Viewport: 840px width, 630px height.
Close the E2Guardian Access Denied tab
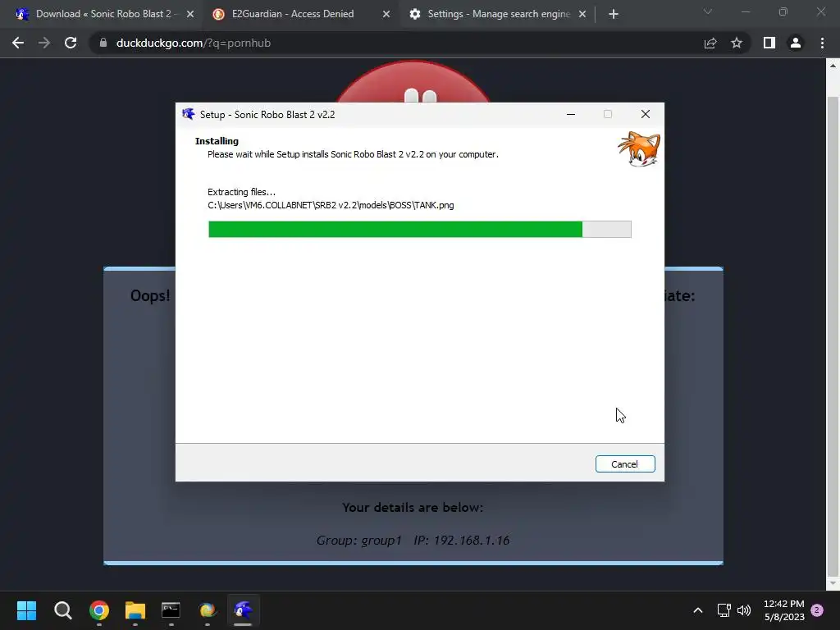[x=386, y=14]
